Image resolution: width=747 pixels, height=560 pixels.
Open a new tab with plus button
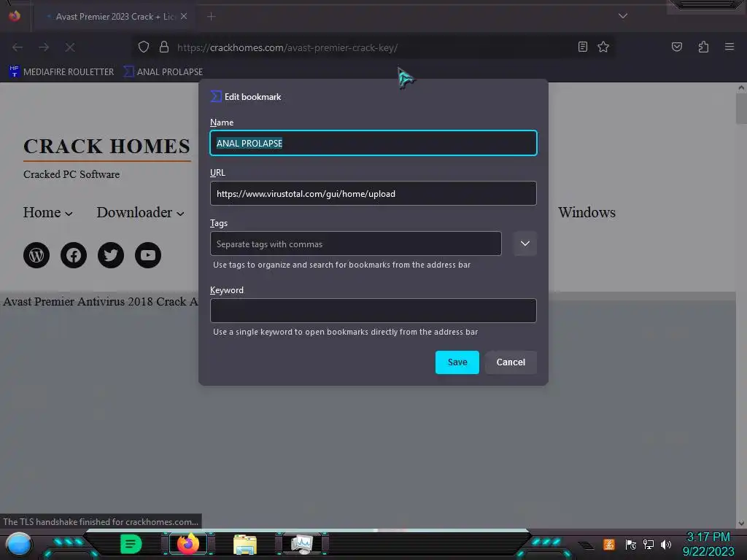(211, 17)
